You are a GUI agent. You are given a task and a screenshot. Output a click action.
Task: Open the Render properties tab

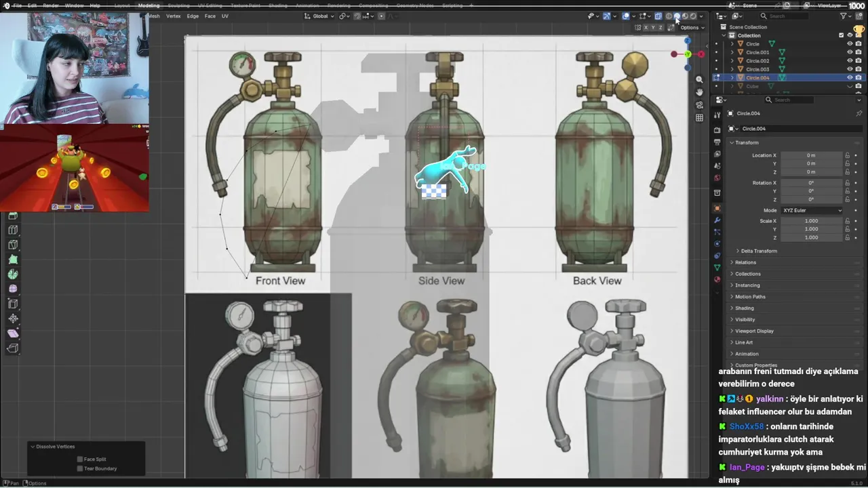717,129
